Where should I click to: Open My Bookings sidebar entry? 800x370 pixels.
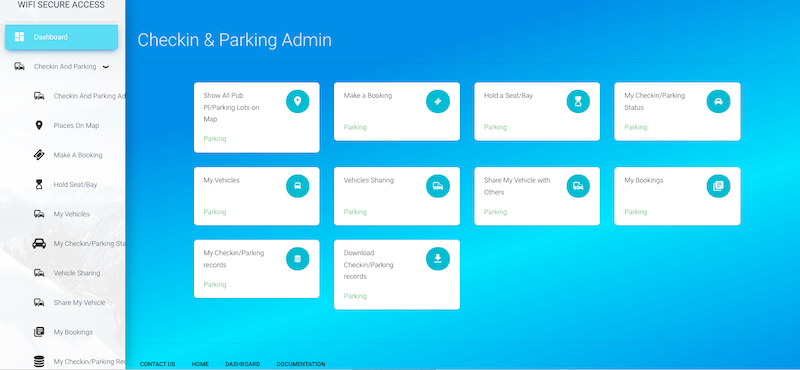point(73,332)
